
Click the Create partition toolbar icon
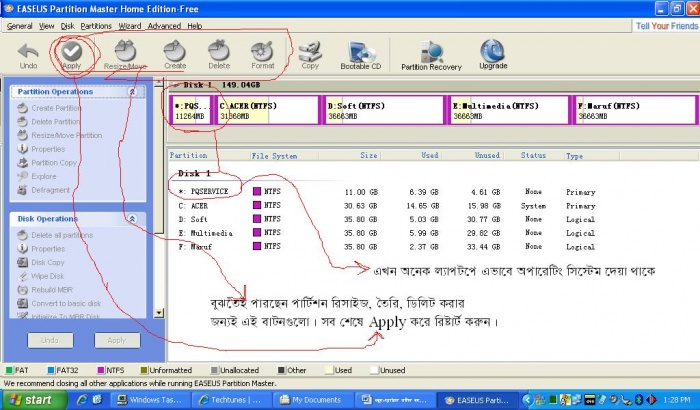point(175,55)
